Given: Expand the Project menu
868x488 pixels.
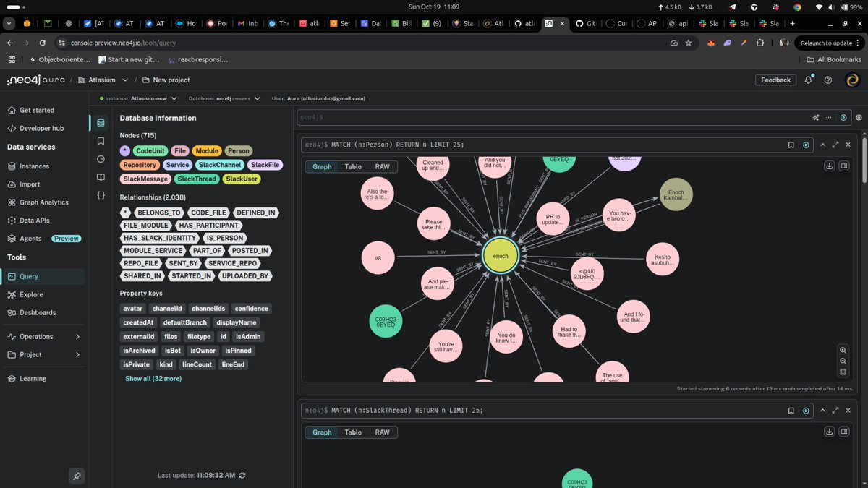Looking at the screenshot, I should coord(43,354).
